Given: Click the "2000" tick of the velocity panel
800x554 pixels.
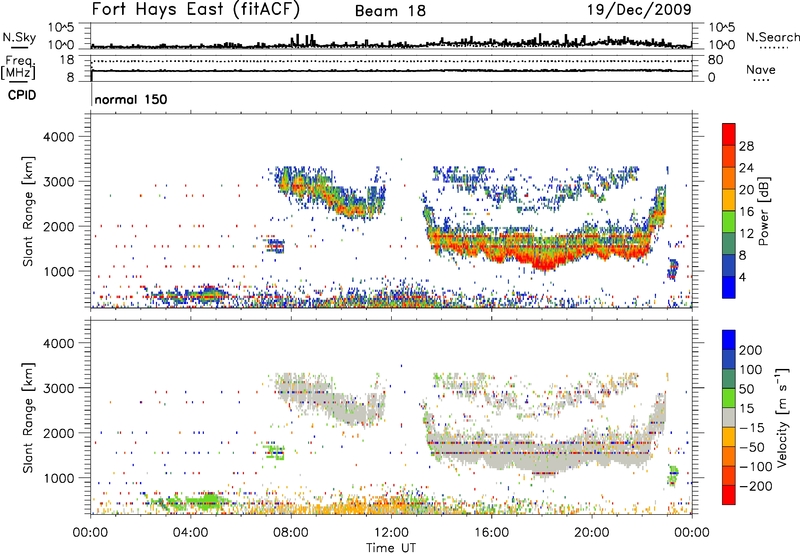Looking at the screenshot, I should 58,433.
